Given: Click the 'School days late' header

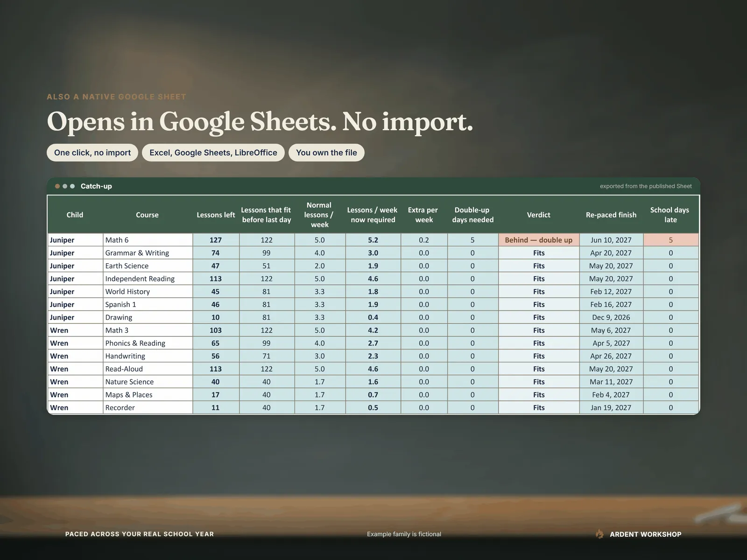Looking at the screenshot, I should (670, 215).
